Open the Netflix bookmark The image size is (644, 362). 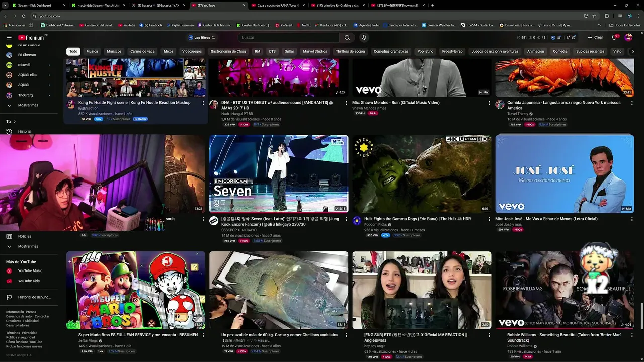[303, 25]
